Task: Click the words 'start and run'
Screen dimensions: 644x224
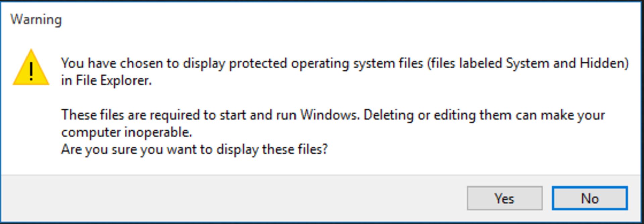Action: pos(258,115)
